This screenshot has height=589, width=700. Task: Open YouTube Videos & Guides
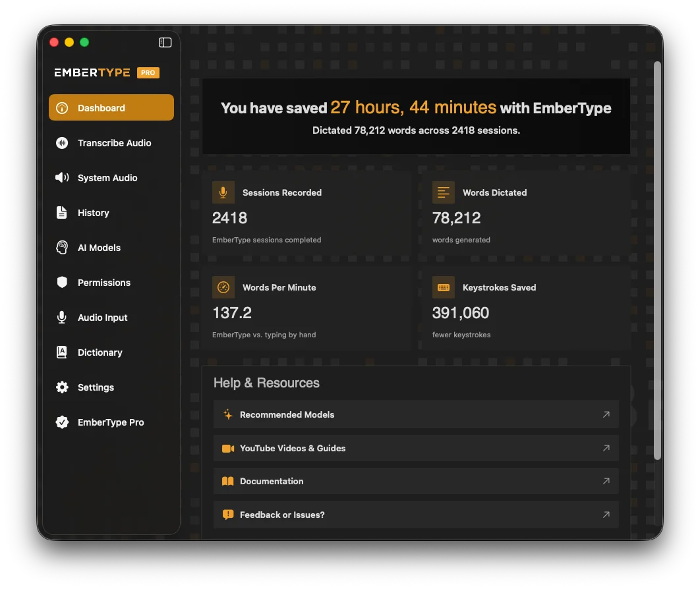click(x=416, y=448)
